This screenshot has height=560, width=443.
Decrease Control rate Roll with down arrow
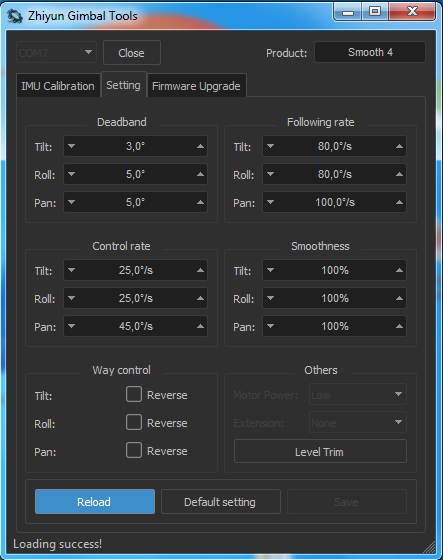[71, 298]
